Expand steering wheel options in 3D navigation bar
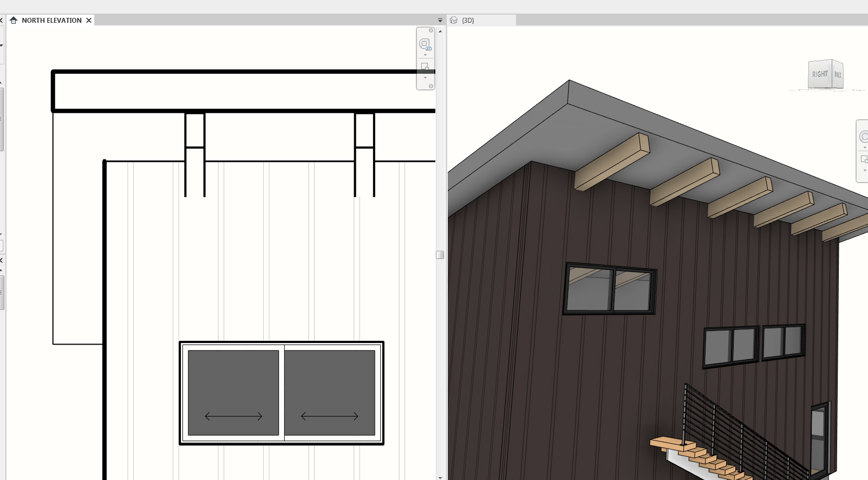This screenshot has width=868, height=480. coord(865,148)
